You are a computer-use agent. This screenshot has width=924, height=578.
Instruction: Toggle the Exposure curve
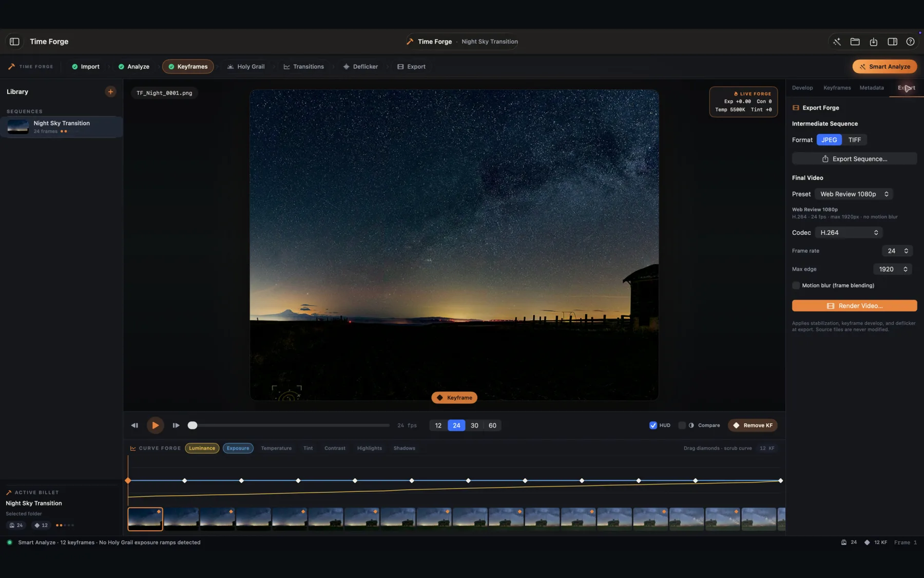(238, 449)
